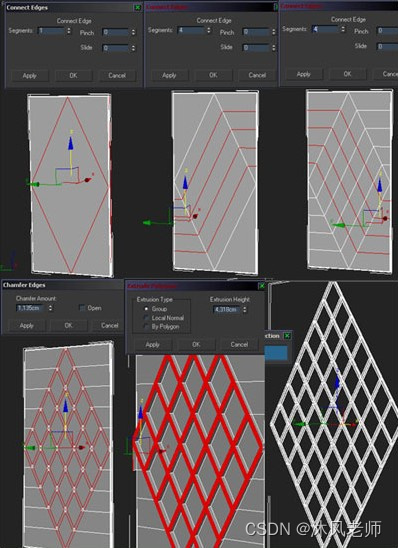Focus the Chamfer Amount field showing 1.135cm
Image resolution: width=398 pixels, height=548 pixels.
click(x=31, y=308)
